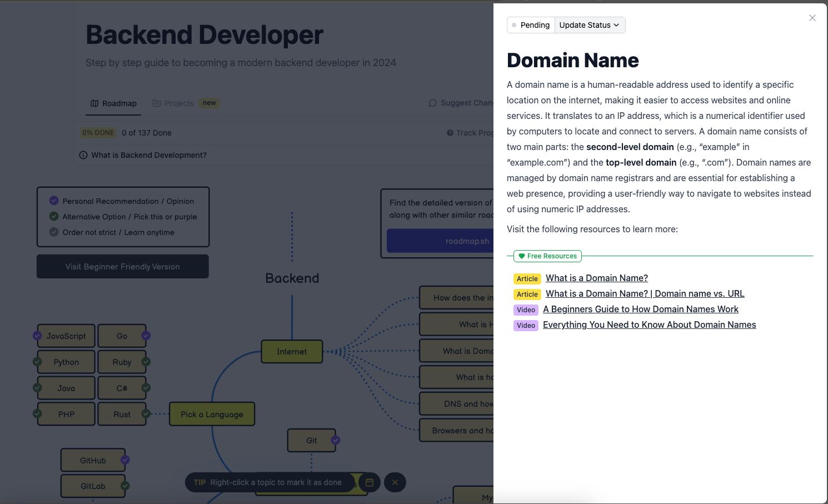Select the PHP node
This screenshot has height=504, width=828.
point(66,415)
